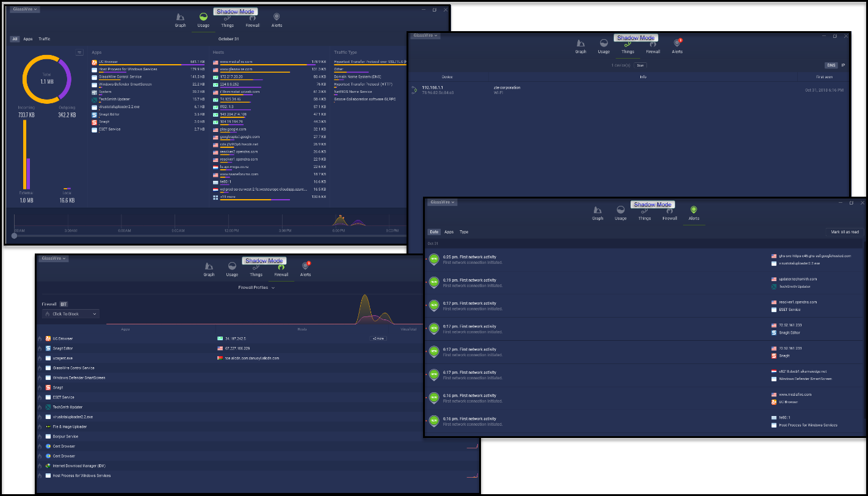Click the Scan button in Things window
This screenshot has height=496, width=868.
click(640, 65)
